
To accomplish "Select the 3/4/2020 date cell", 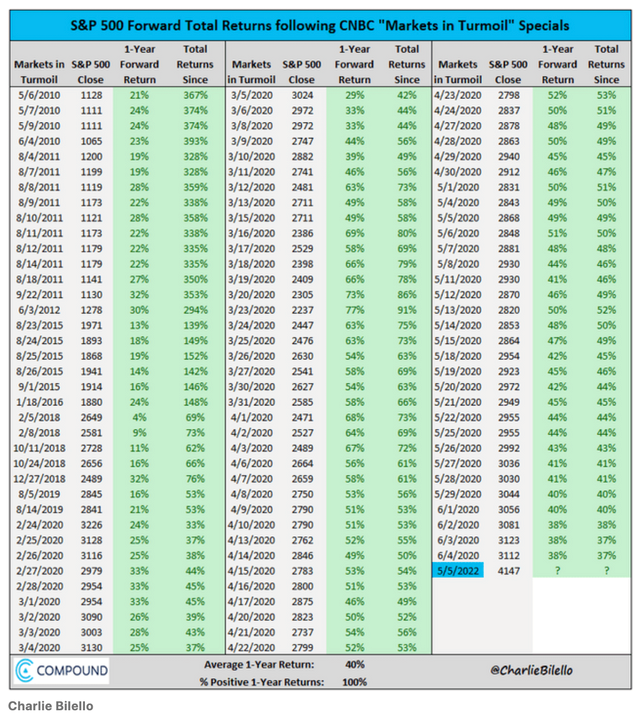I will tap(37, 646).
